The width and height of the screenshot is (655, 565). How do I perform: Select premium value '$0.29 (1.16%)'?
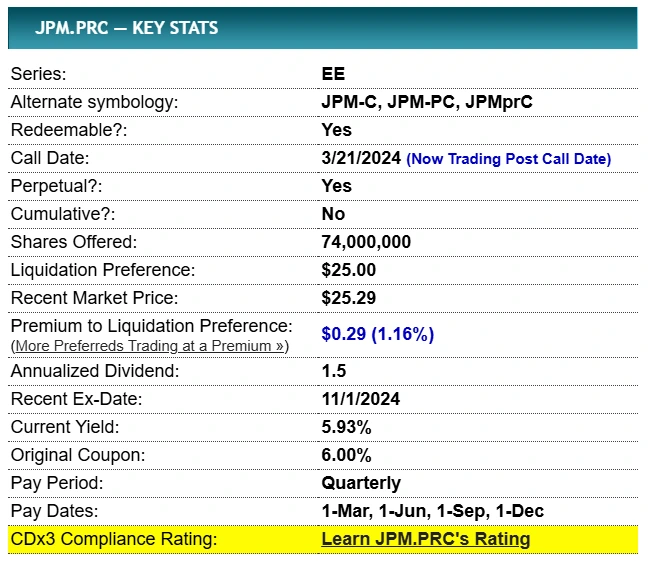(378, 334)
